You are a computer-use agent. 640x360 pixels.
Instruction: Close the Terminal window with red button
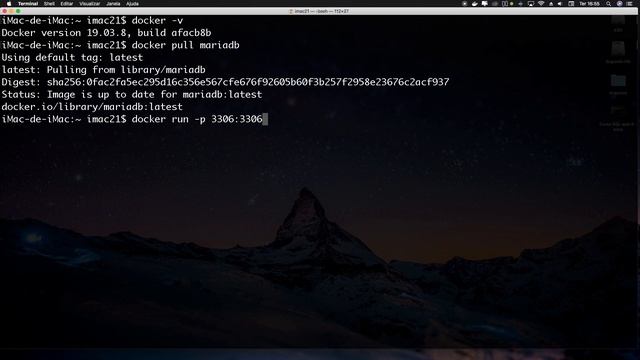coord(5,11)
